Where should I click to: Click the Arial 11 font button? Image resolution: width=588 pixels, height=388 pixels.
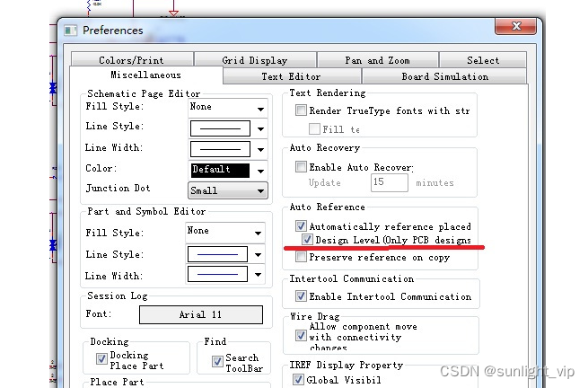click(x=200, y=314)
